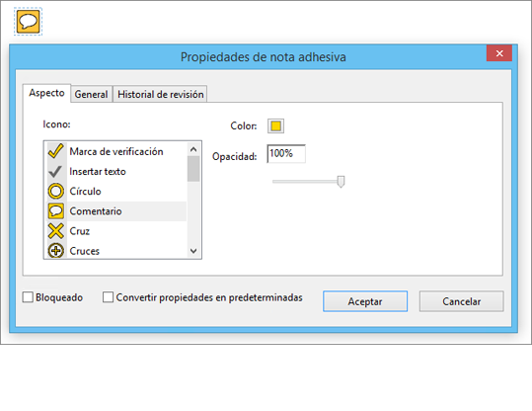This screenshot has height=411, width=532.
Task: Select "Círculo" list entry text
Action: pyautogui.click(x=85, y=192)
